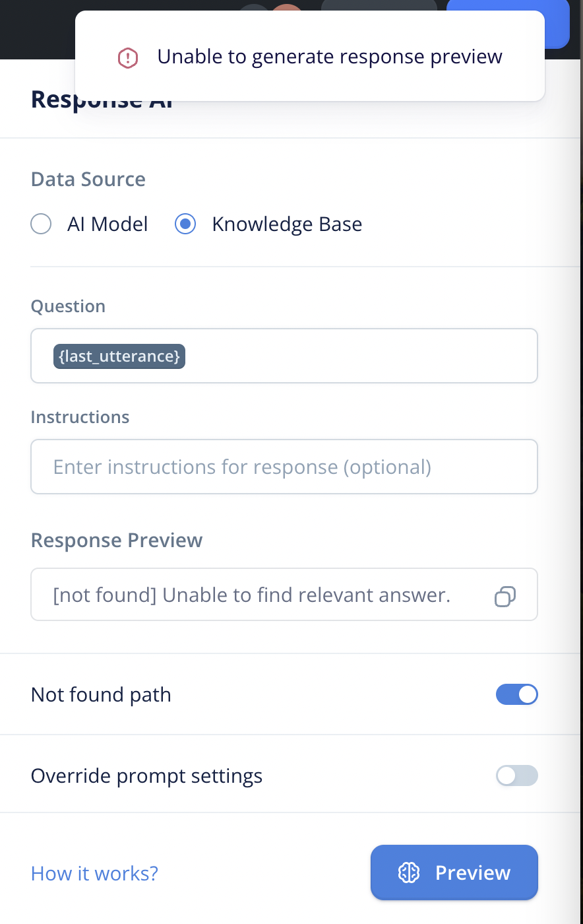
Task: Generate a response with the Preview button
Action: (x=454, y=873)
